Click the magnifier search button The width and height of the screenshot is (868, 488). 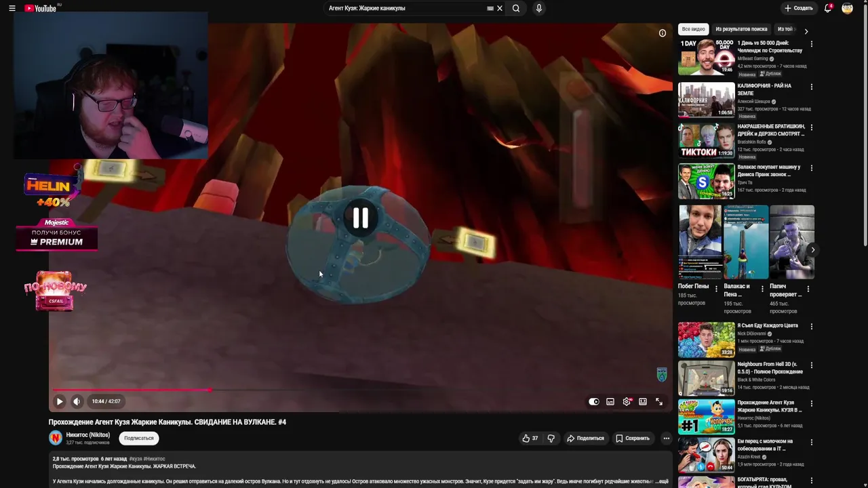pos(516,8)
